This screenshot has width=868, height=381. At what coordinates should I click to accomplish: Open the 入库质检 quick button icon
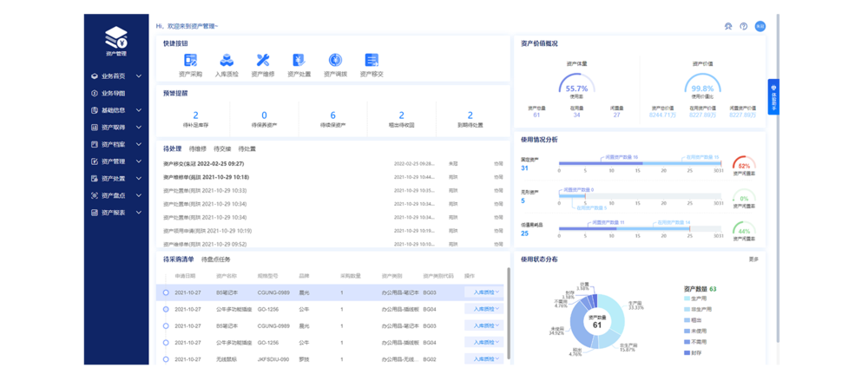(227, 60)
